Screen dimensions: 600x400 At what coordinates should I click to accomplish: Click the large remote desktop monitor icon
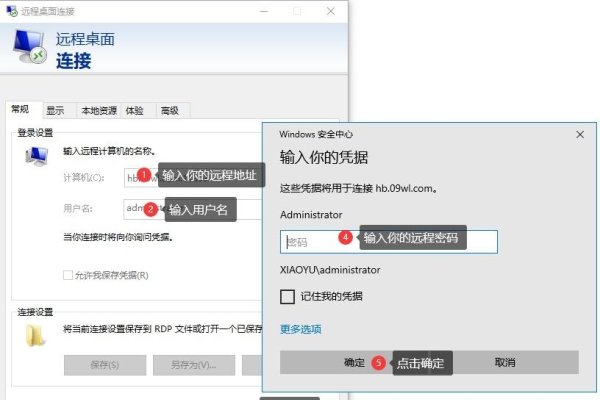pos(29,46)
